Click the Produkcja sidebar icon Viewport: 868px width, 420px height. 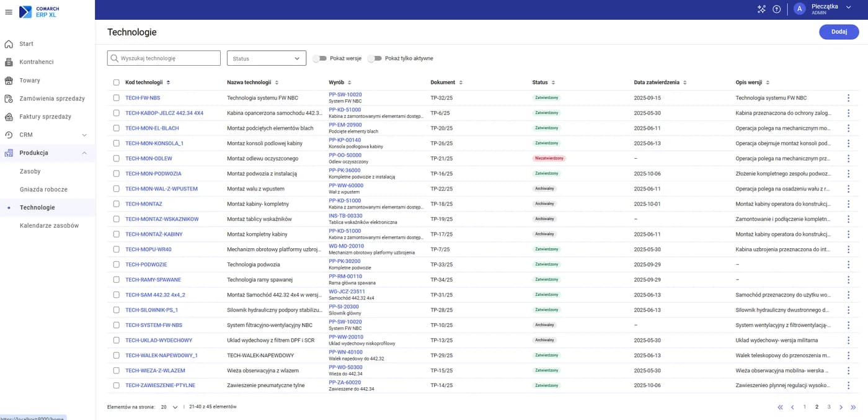(9, 153)
